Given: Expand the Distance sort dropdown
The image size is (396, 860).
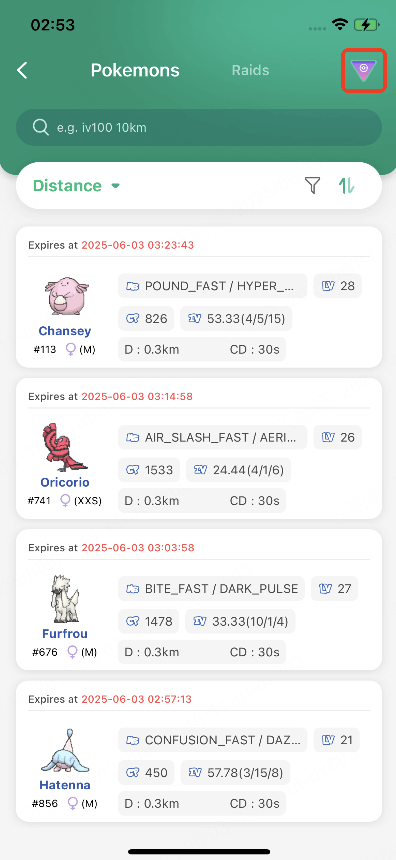Looking at the screenshot, I should click(x=76, y=185).
